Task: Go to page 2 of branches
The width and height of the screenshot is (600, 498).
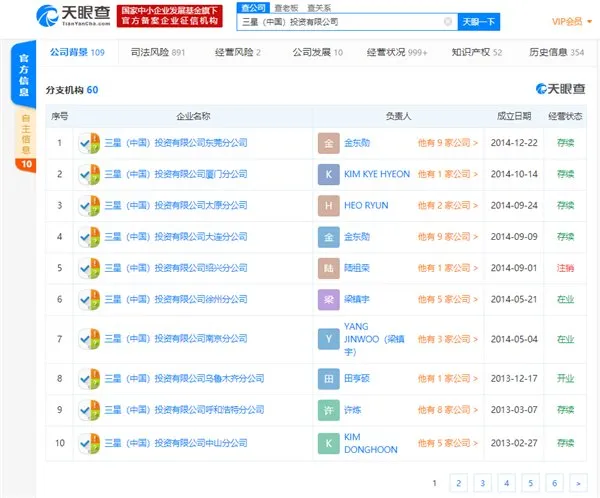Action: 459,483
